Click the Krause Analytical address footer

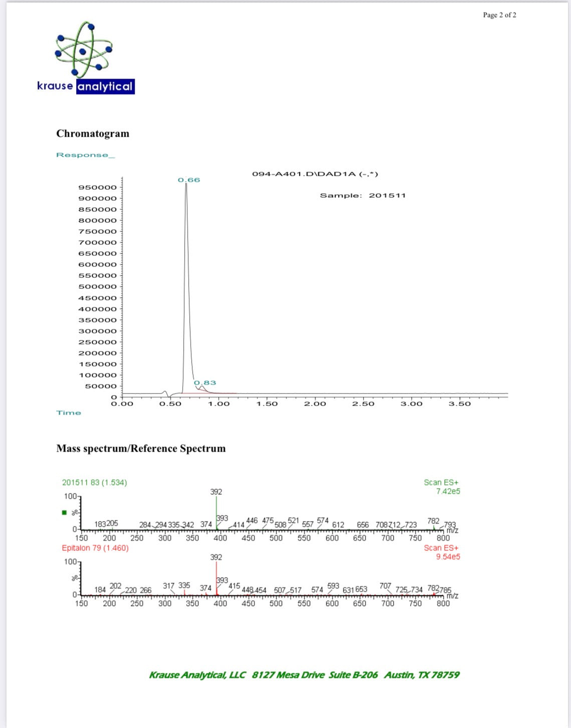click(x=304, y=675)
